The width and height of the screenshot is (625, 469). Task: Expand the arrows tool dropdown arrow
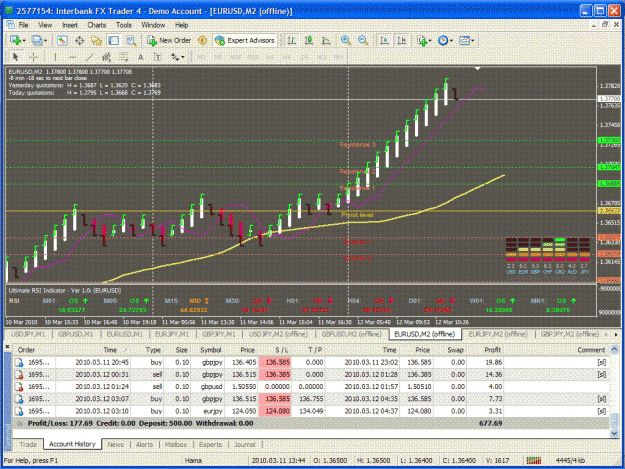click(x=183, y=57)
